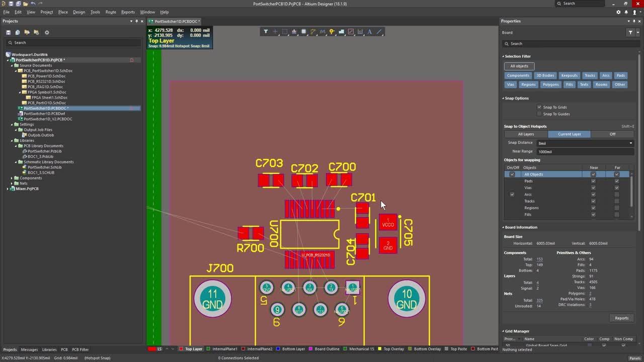Collapse the Board Information section
644x362 pixels.
click(x=503, y=227)
